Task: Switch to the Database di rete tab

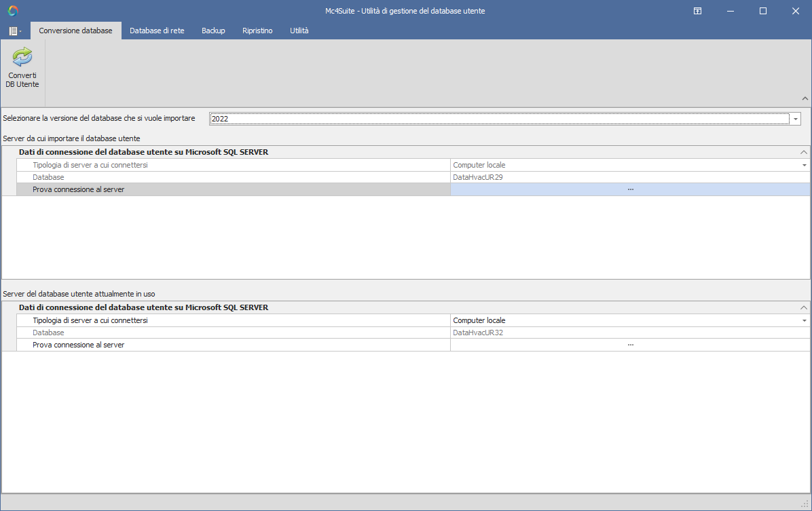Action: [157, 31]
